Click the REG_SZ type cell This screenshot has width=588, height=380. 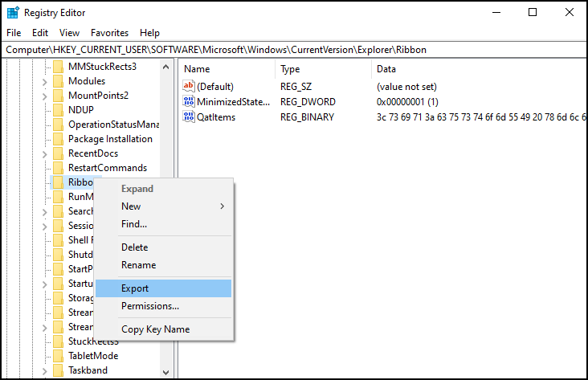[296, 87]
